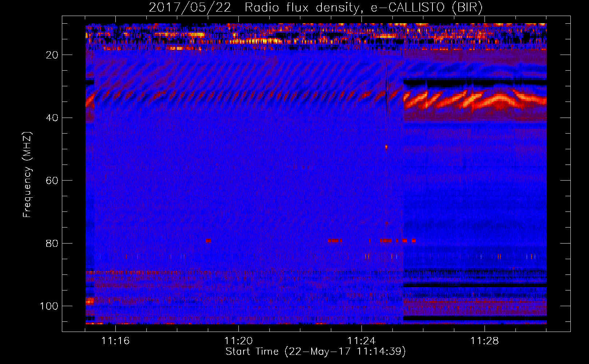The image size is (589, 364).
Task: Click the 20 MHz tick label
Action: 52,55
